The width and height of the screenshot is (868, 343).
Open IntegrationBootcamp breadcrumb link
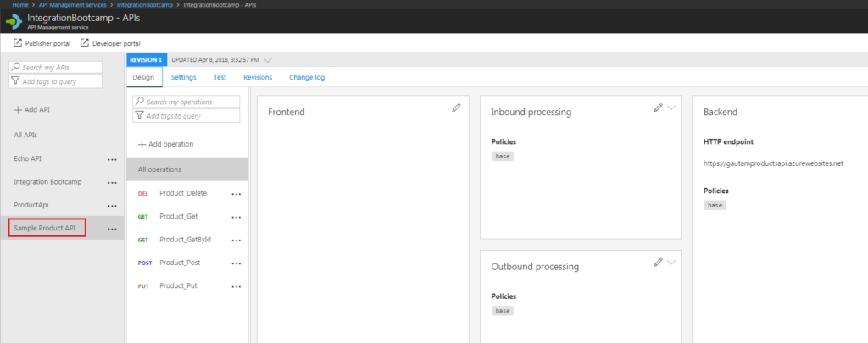(145, 4)
